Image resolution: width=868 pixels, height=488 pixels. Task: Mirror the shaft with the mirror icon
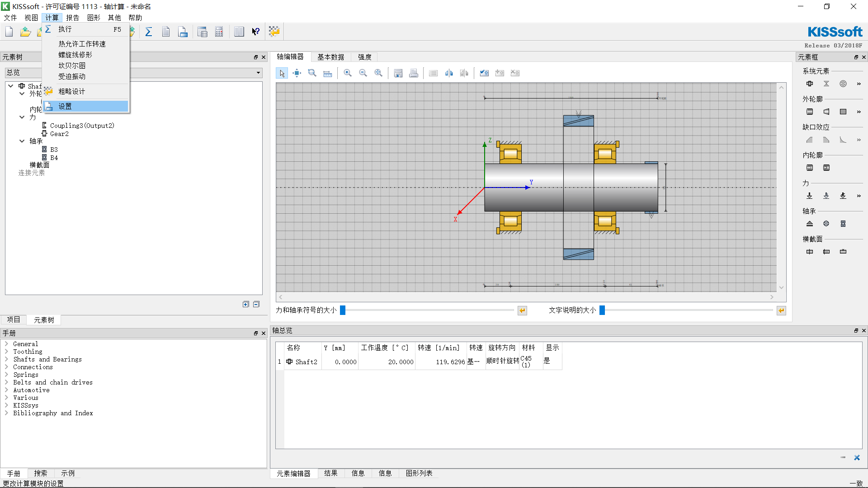449,73
